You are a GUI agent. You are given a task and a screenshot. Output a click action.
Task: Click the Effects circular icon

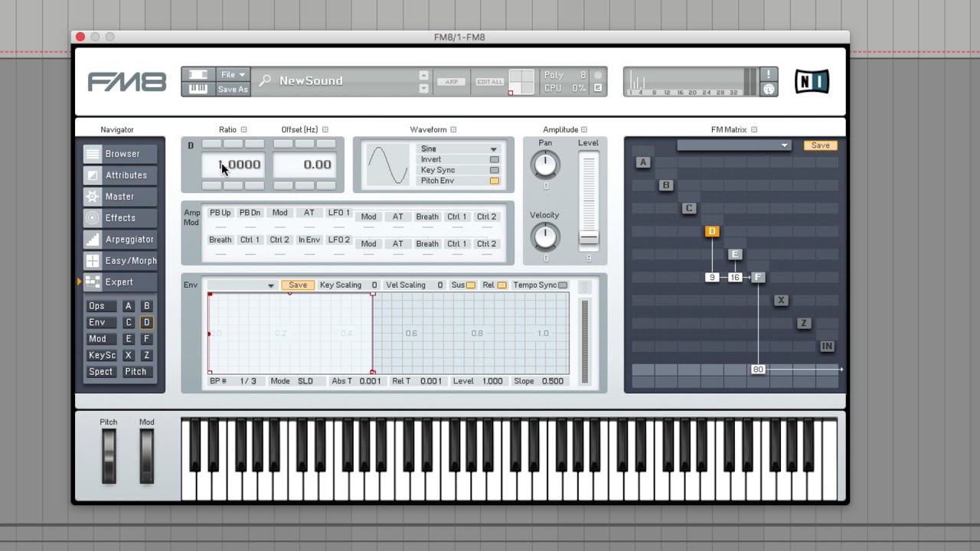tap(93, 218)
